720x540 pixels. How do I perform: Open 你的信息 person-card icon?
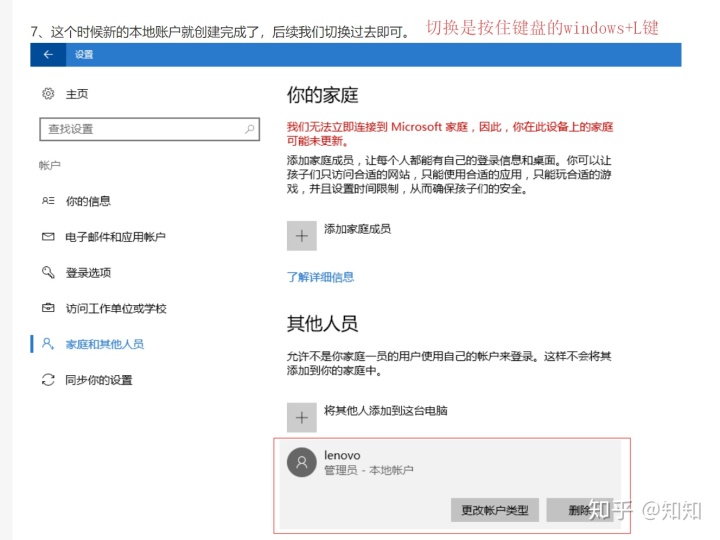48,201
